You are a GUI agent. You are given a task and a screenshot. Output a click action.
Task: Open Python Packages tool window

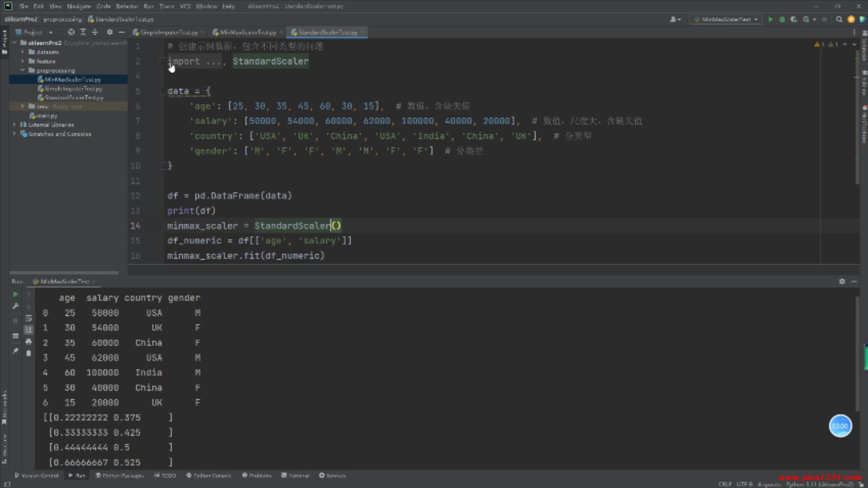119,475
